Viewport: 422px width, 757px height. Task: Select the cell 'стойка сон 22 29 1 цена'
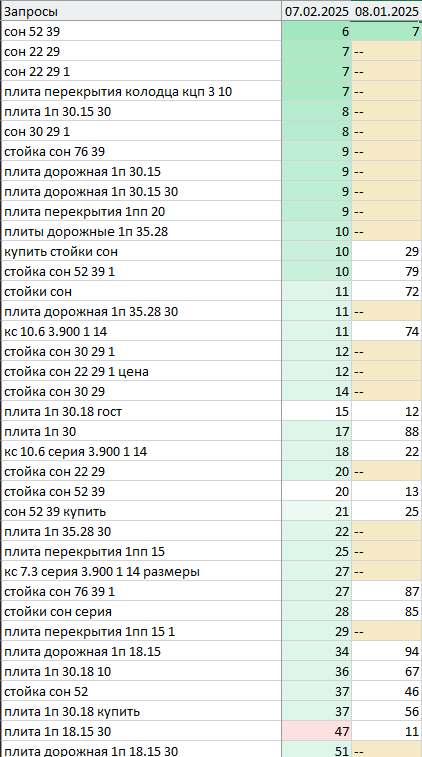pyautogui.click(x=141, y=372)
